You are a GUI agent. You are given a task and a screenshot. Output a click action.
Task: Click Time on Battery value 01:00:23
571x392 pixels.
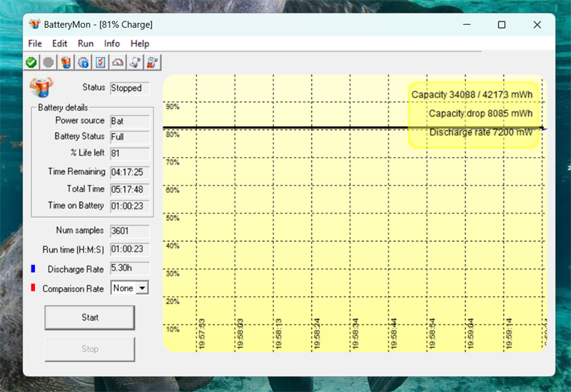pyautogui.click(x=130, y=206)
